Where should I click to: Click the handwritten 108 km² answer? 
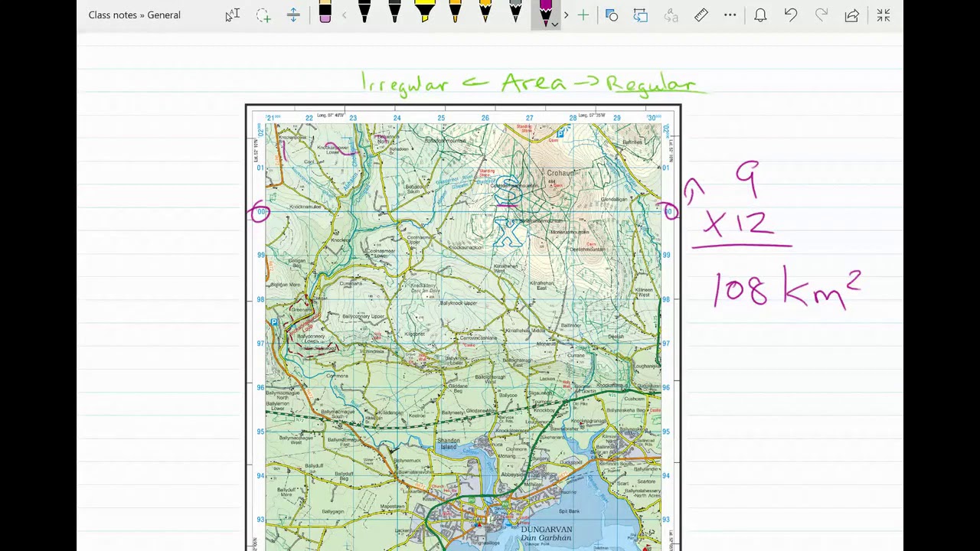coord(787,288)
